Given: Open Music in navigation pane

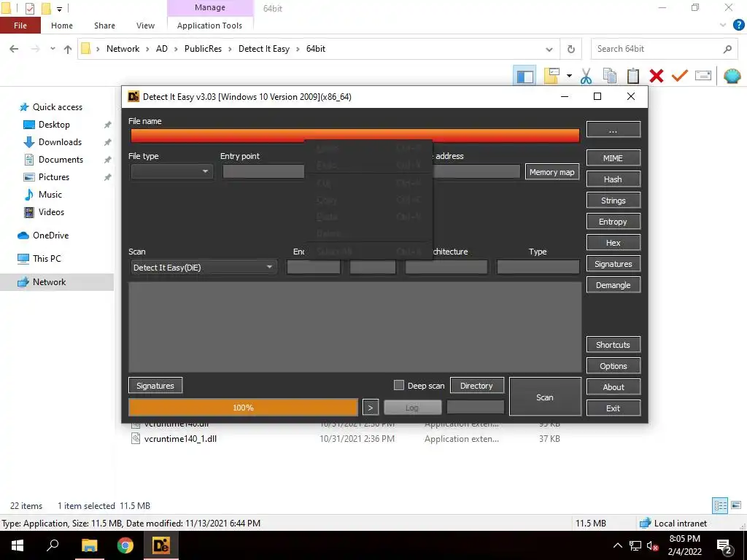Looking at the screenshot, I should coord(50,194).
